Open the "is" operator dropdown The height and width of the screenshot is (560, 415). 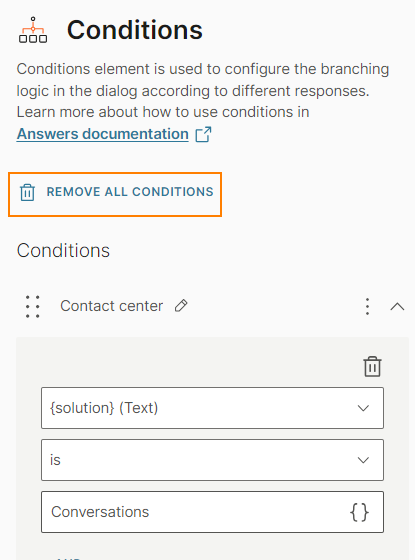[x=212, y=460]
